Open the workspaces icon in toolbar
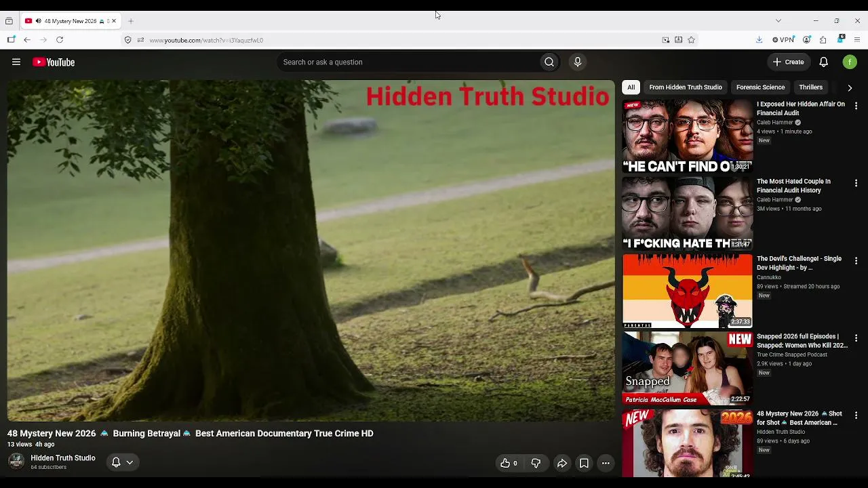868x488 pixels. point(11,40)
